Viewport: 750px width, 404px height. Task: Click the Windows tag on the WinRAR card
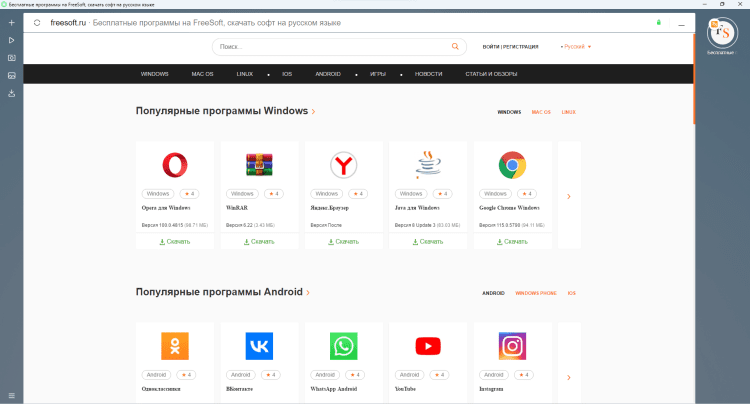coord(242,194)
